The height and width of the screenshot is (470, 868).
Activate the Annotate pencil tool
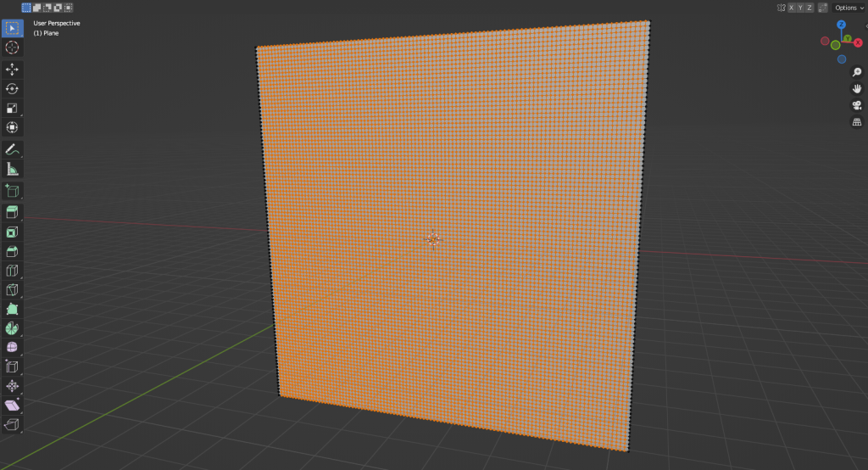(x=12, y=149)
